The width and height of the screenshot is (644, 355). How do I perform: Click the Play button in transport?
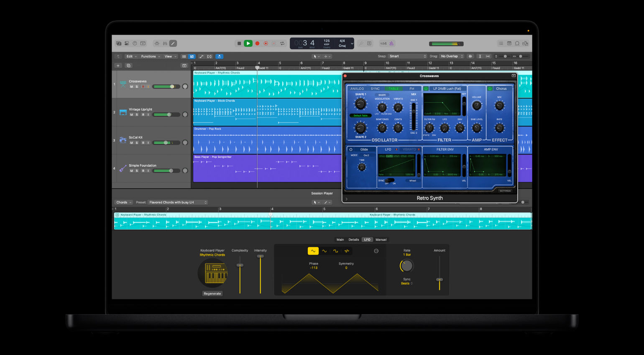click(248, 43)
